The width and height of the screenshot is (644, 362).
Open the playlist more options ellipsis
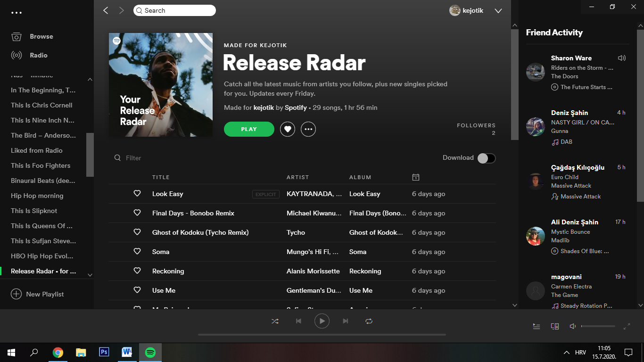tap(308, 129)
